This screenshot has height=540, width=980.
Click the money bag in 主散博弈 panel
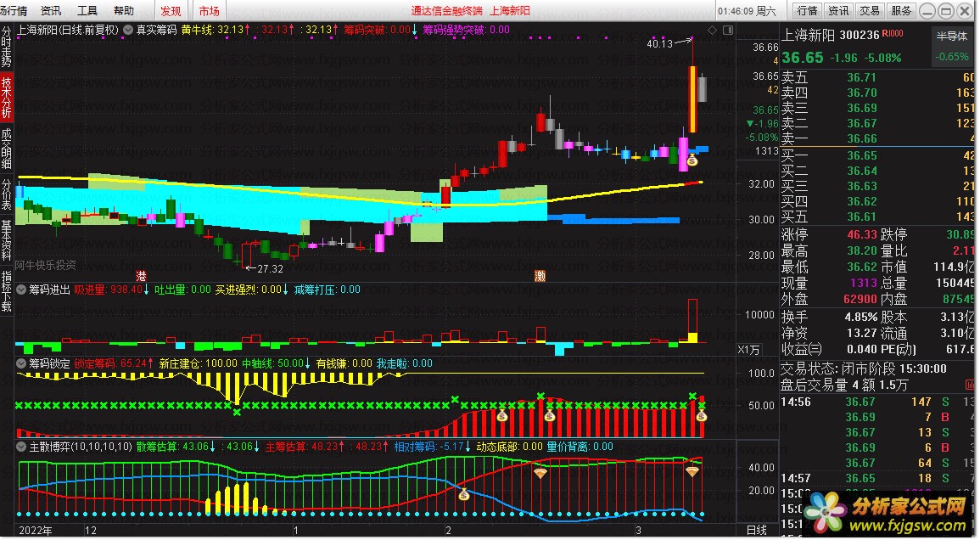[x=463, y=495]
